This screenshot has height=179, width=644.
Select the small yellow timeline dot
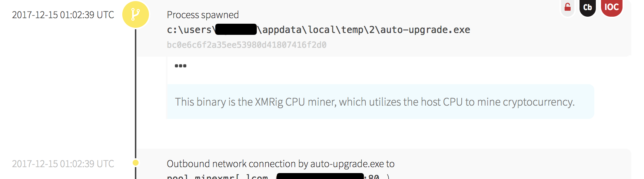(x=136, y=163)
